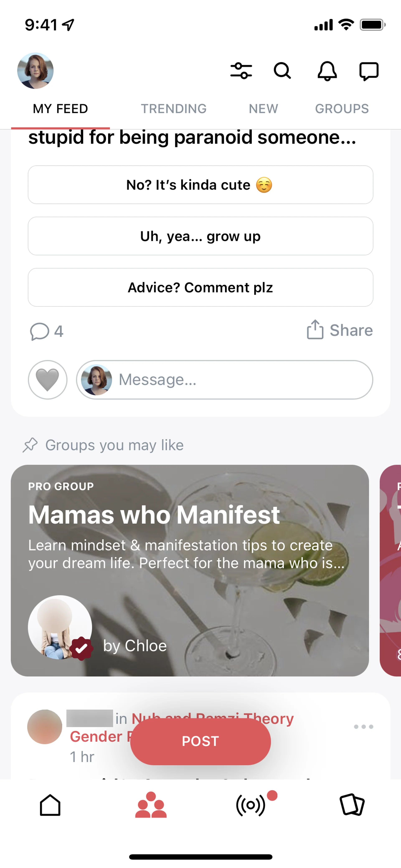Open the three-dot post options menu

pos(363,727)
